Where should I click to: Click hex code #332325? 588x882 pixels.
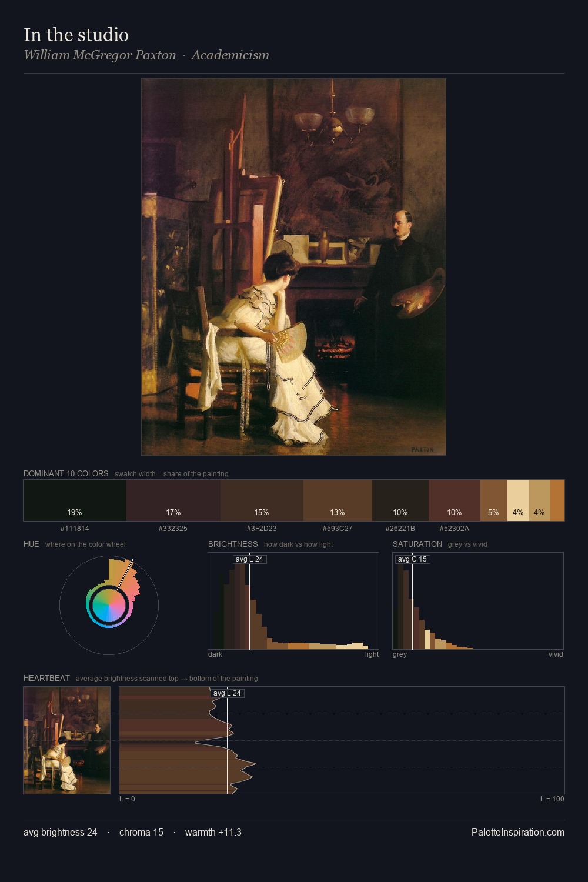[173, 529]
